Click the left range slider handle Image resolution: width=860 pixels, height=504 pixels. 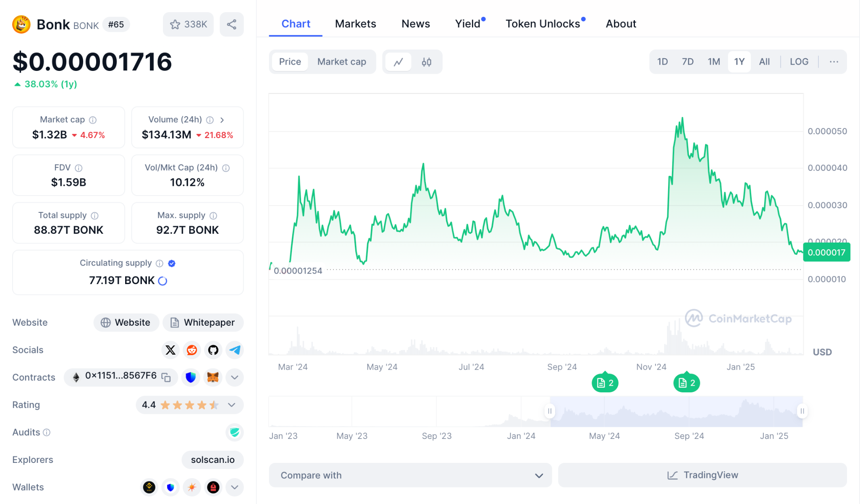point(550,411)
